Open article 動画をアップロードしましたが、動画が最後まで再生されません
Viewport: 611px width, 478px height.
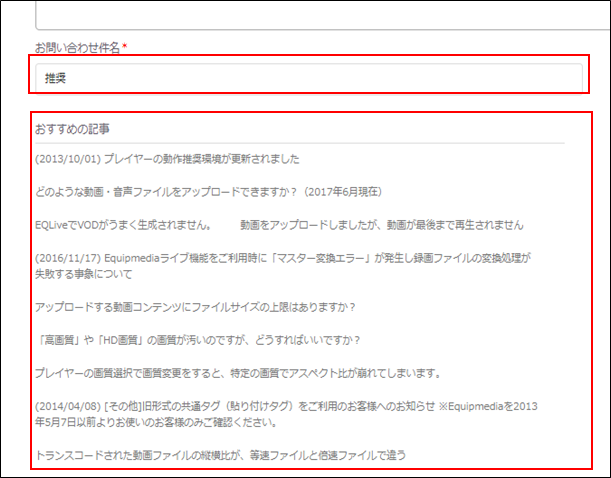(x=382, y=225)
